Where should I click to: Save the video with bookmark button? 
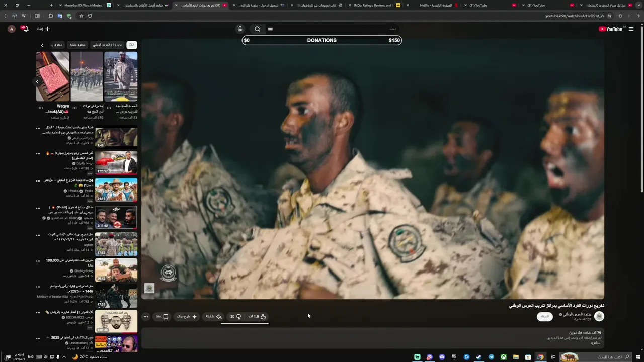pos(162,316)
